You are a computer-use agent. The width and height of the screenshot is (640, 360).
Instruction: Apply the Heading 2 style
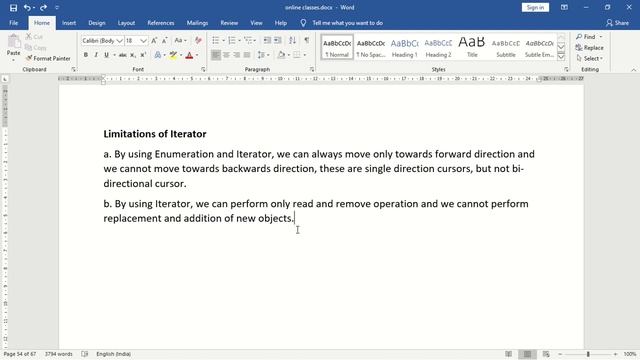coord(438,47)
